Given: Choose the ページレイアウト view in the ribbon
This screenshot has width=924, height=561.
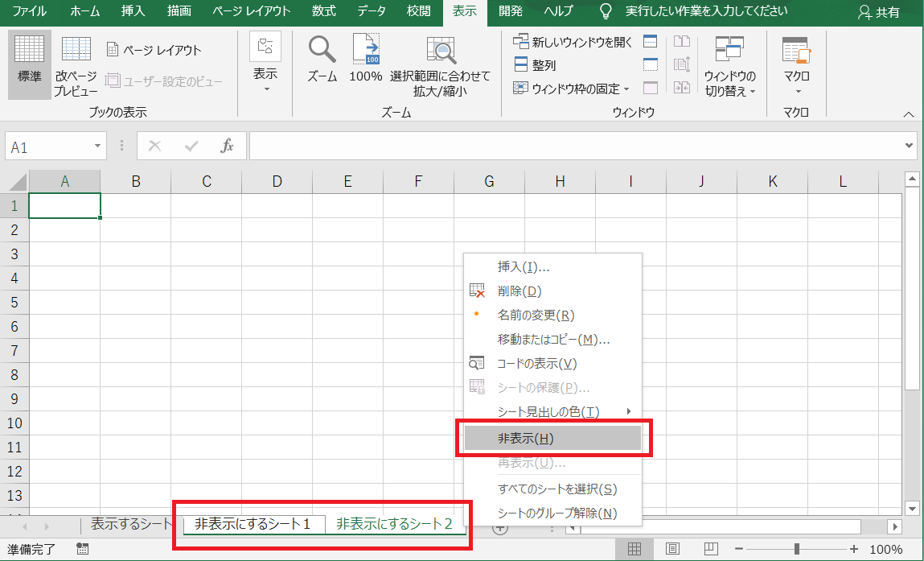Looking at the screenshot, I should click(154, 50).
